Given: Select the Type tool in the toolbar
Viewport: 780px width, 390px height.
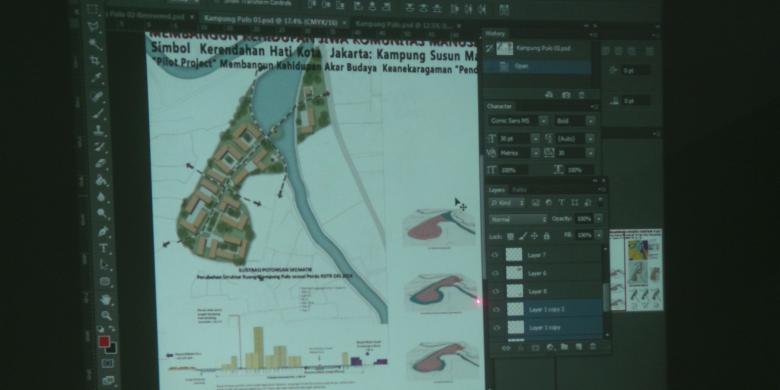Looking at the screenshot, I should click(103, 248).
